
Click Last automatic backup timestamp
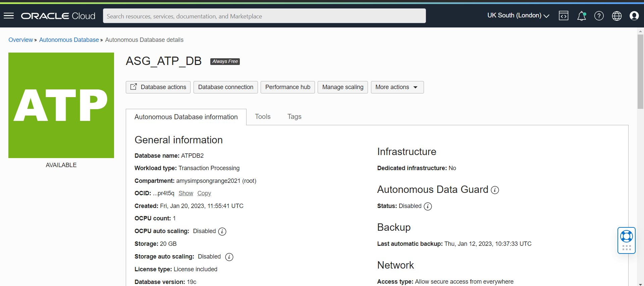(x=488, y=244)
